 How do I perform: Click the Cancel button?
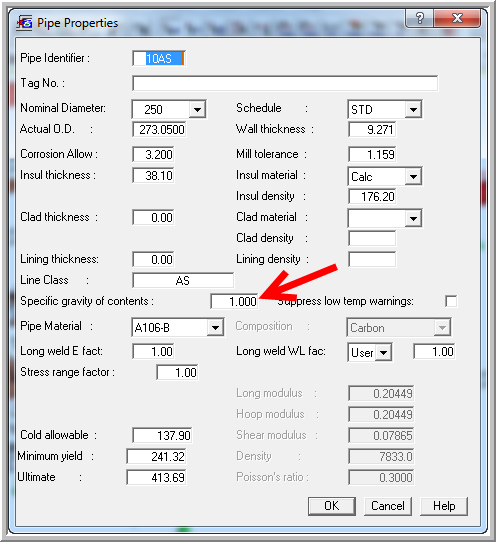[387, 506]
